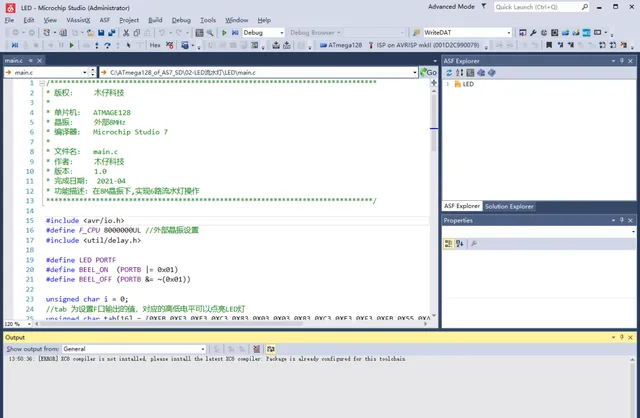Image resolution: width=640 pixels, height=418 pixels.
Task: Click the feedback filter icon near Advanced Mode
Action: tap(484, 7)
